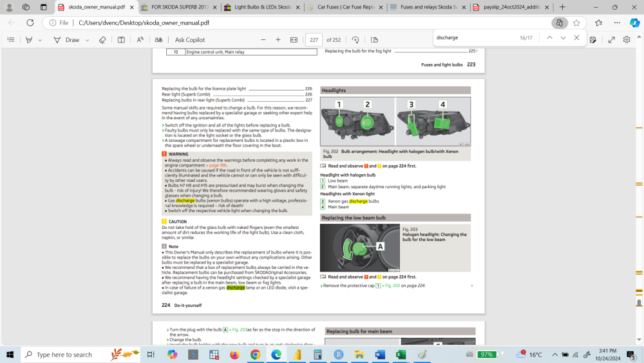Show hidden system tray icons
Image resolution: width=644 pixels, height=363 pixels.
554,355
